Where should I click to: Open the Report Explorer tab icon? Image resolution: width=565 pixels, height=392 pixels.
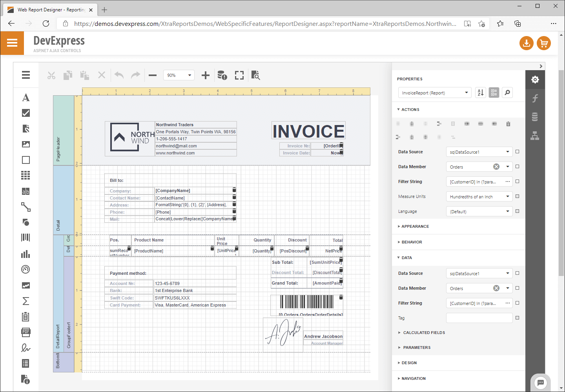tap(535, 136)
